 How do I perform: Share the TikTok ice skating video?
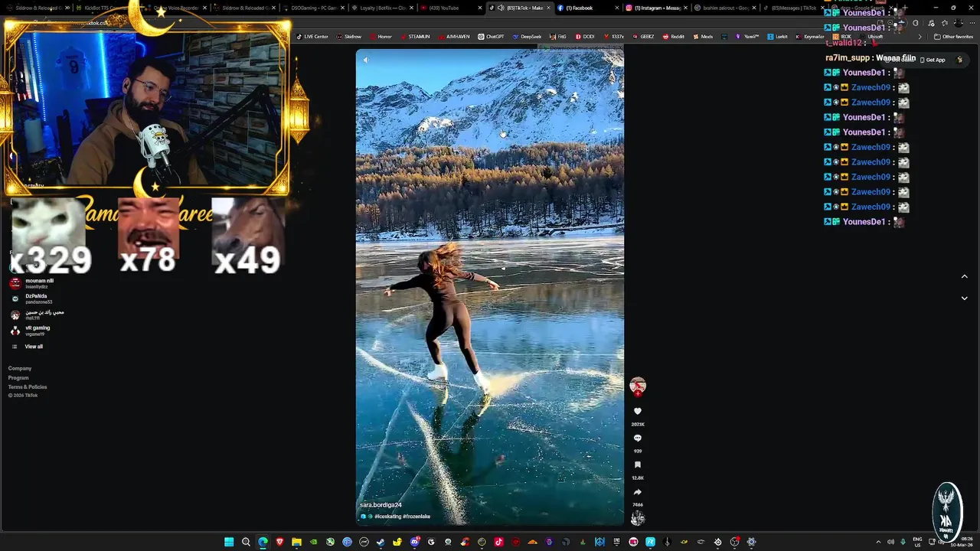click(637, 492)
